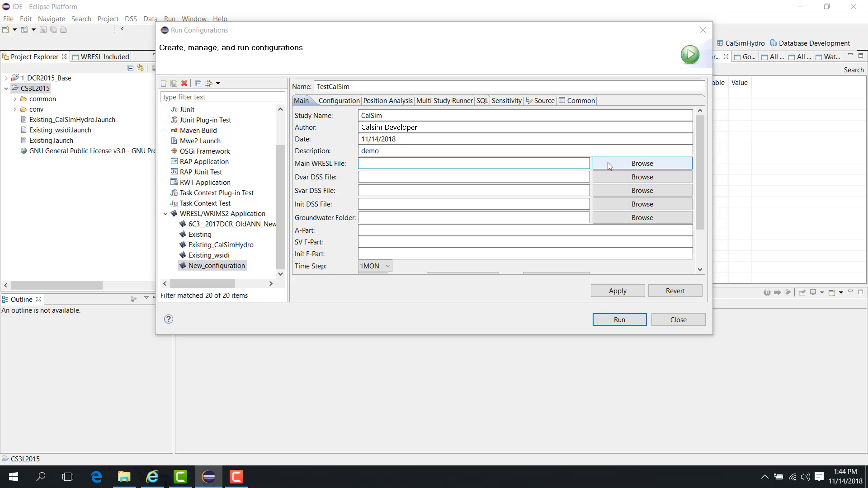Open New wizard dropdown arrow in main toolbar

[x=14, y=30]
